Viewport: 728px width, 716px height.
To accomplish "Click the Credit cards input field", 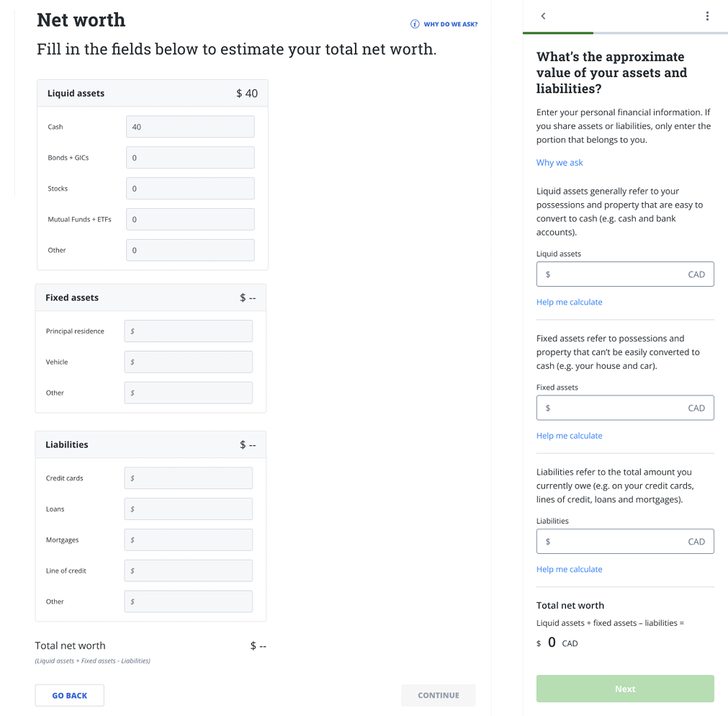I will tap(188, 478).
